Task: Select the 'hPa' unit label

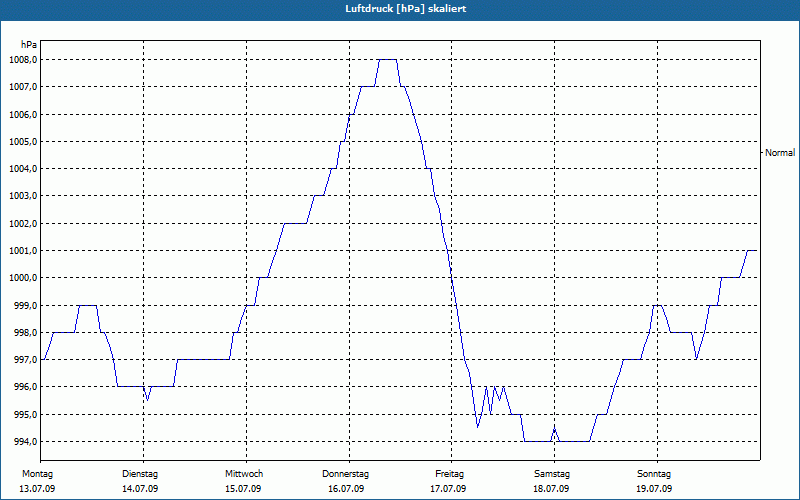Action: tap(29, 45)
